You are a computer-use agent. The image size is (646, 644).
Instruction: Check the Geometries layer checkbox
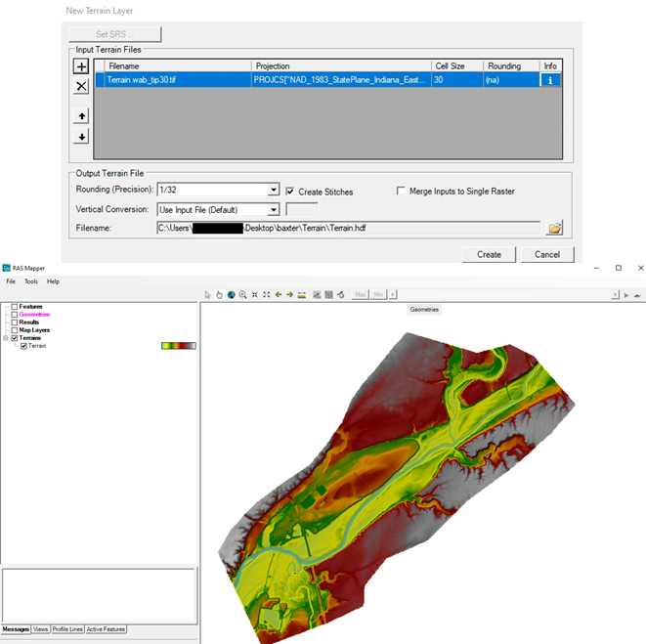point(15,315)
